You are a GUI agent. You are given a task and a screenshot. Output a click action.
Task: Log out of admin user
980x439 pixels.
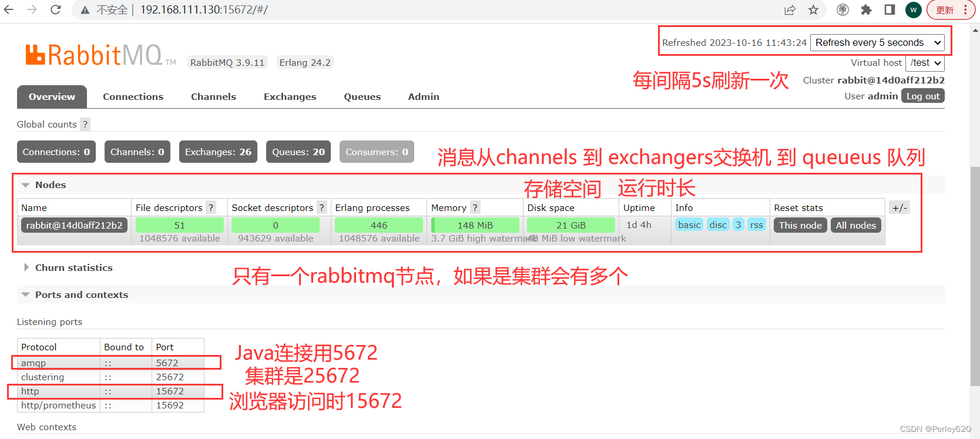pos(922,96)
